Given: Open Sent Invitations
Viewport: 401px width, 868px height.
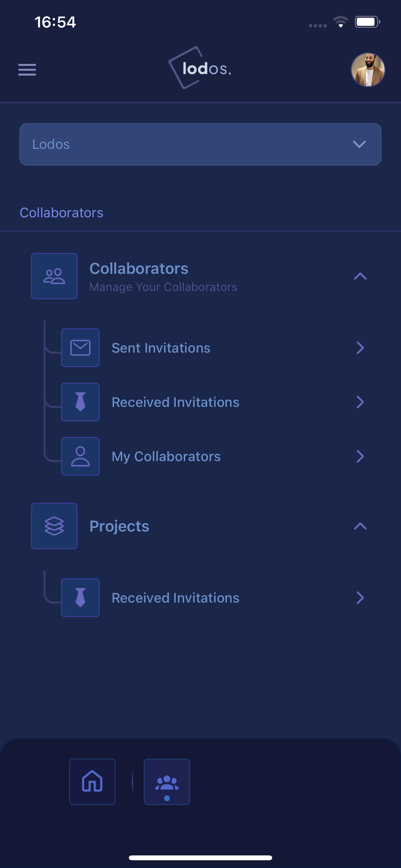Looking at the screenshot, I should click(x=213, y=348).
